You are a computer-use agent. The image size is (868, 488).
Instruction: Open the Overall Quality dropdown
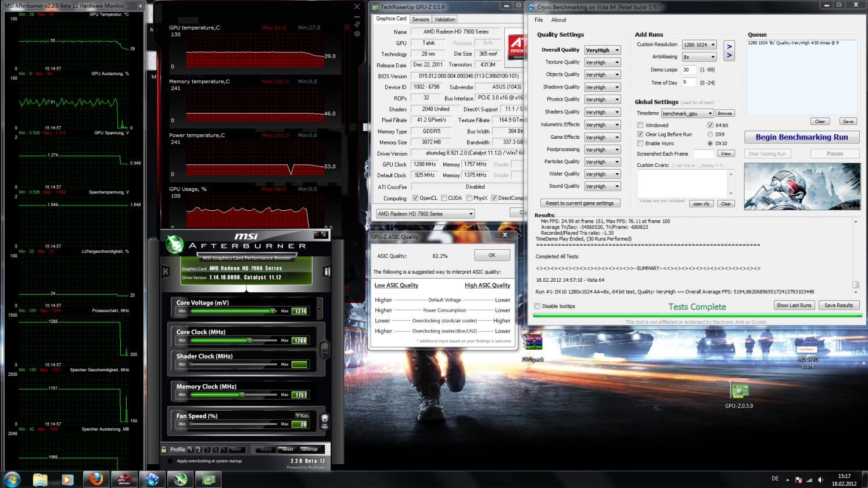(602, 50)
